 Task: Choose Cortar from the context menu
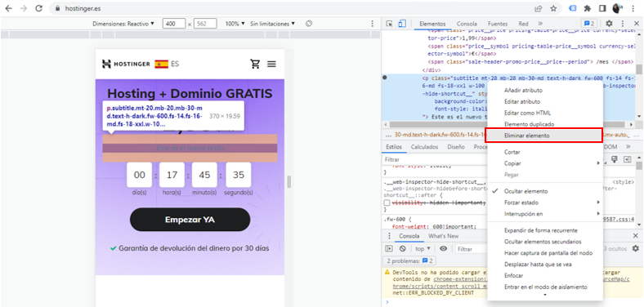click(x=545, y=152)
